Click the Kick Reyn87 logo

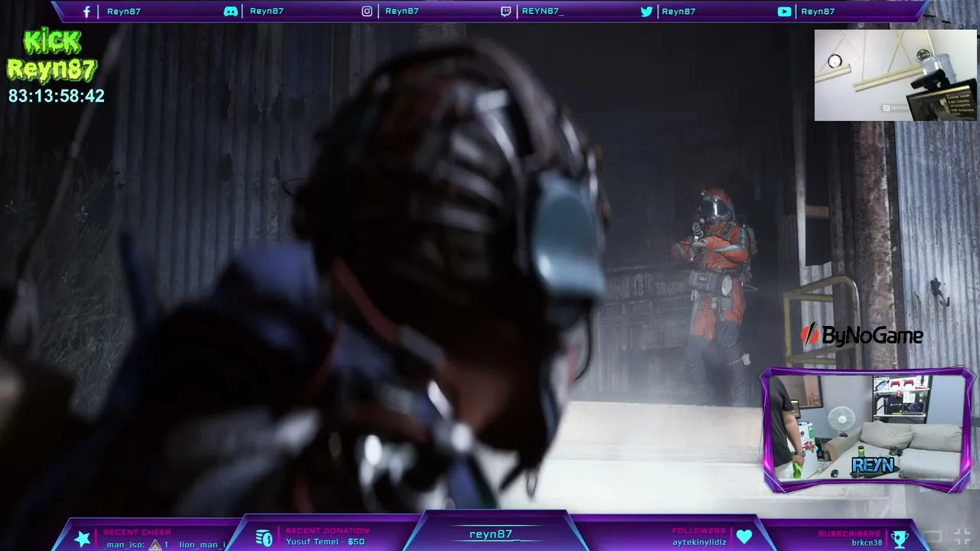52,57
